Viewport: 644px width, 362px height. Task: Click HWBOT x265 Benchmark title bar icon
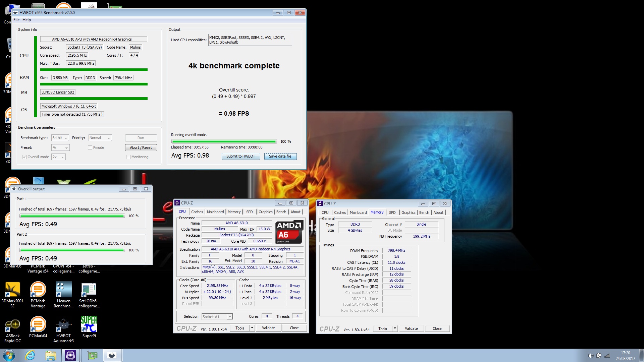(x=15, y=12)
